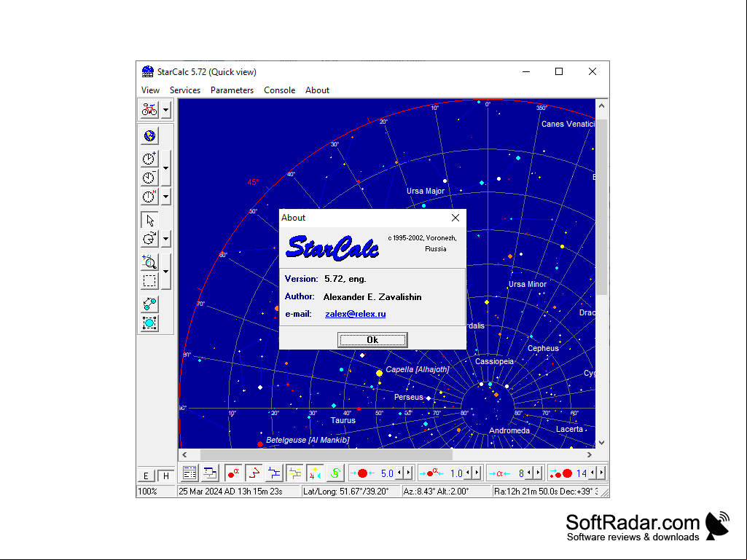Close the About dialog with X

(455, 218)
